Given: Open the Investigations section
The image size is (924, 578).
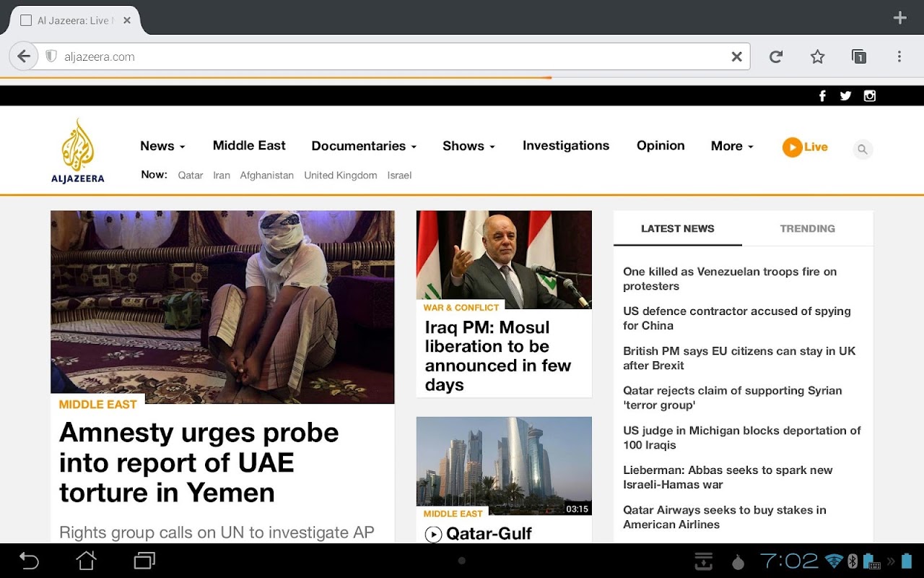Looking at the screenshot, I should (566, 145).
